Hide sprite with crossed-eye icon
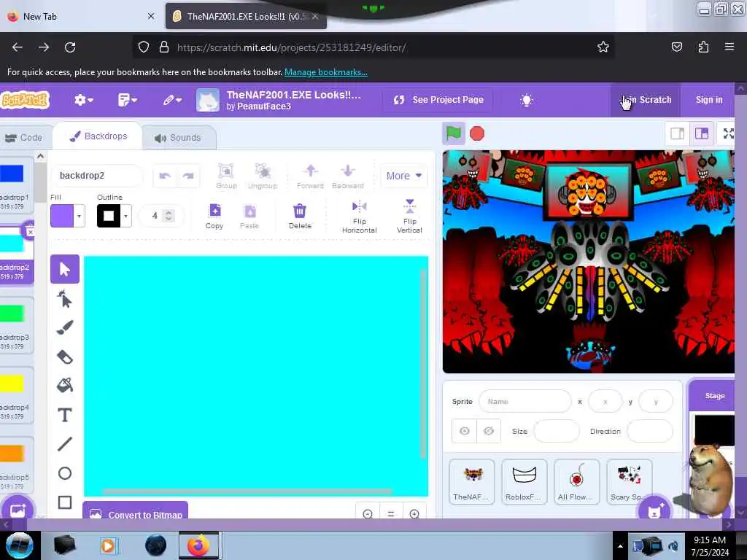This screenshot has width=747, height=560. click(x=489, y=431)
